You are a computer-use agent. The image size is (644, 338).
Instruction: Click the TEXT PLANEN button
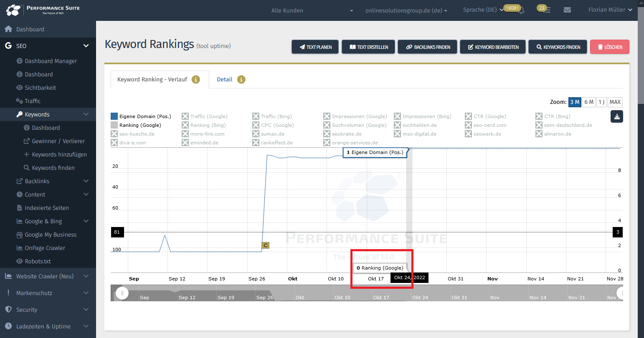[x=316, y=47]
